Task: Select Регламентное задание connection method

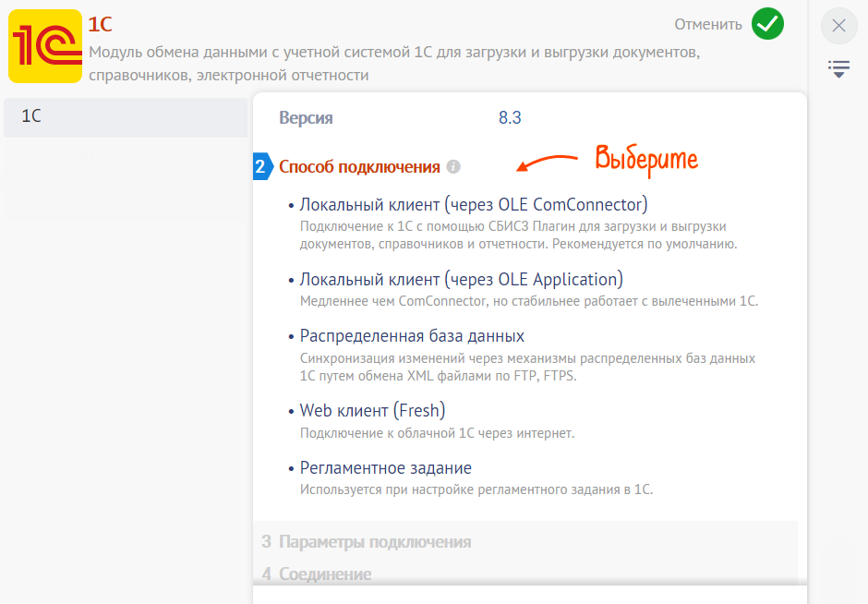Action: coord(385,468)
